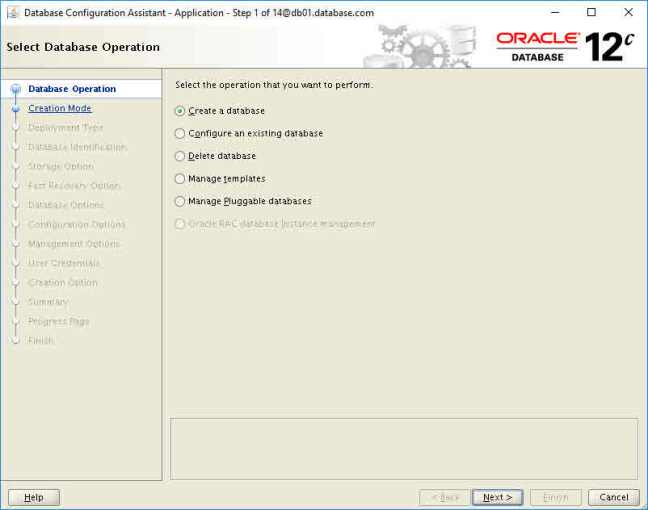Click the Cancel button
The width and height of the screenshot is (648, 510).
pyautogui.click(x=613, y=497)
